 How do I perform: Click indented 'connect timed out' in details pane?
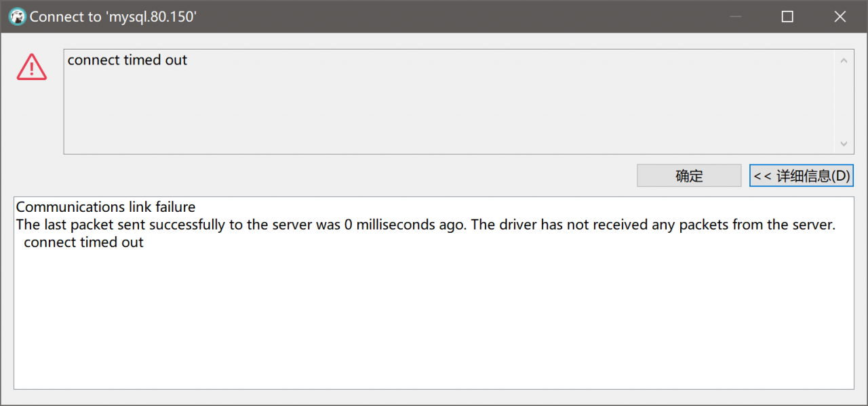(x=83, y=242)
